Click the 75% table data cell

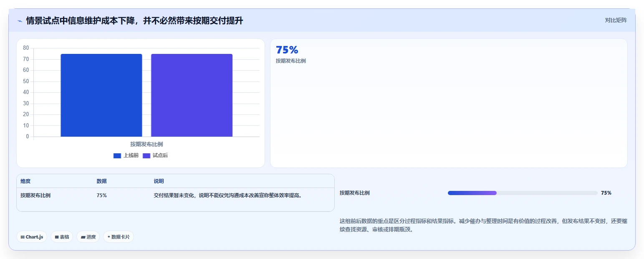click(101, 195)
